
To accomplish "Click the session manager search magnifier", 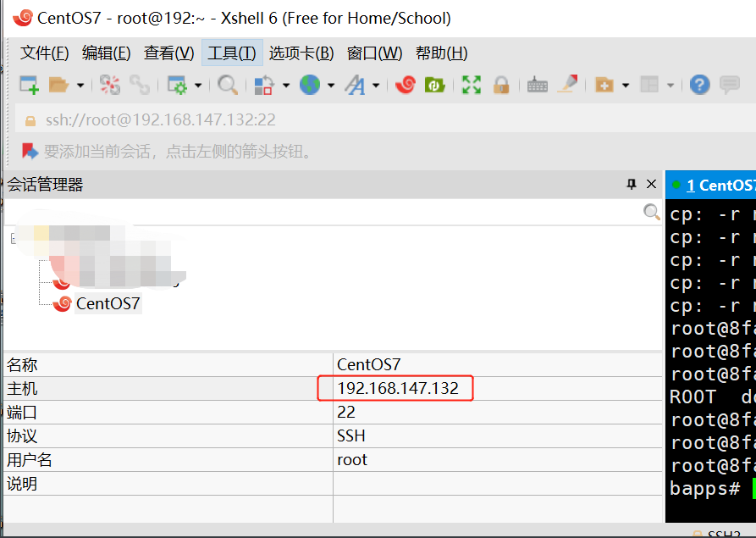I will click(x=651, y=211).
